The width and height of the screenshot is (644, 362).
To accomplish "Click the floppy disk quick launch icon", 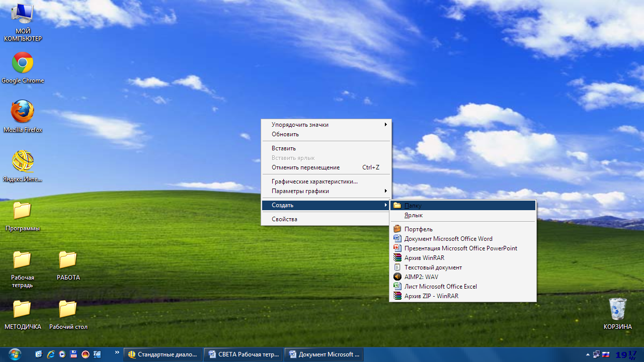I will click(73, 354).
